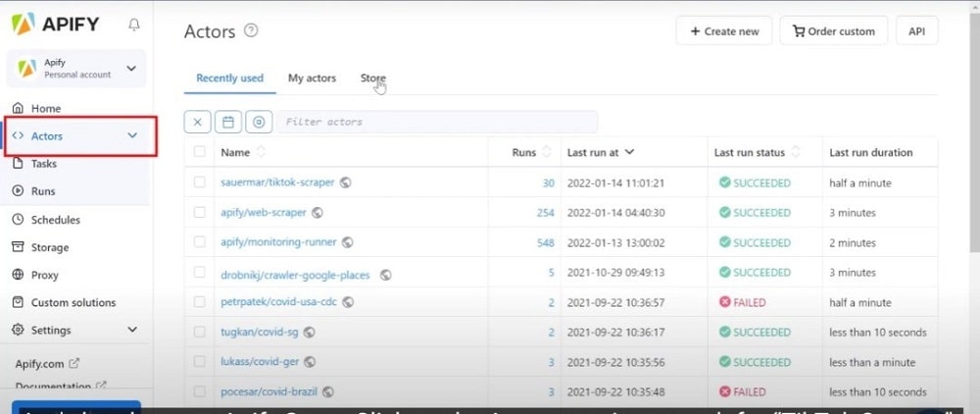
Task: Click the API button
Action: point(917,31)
